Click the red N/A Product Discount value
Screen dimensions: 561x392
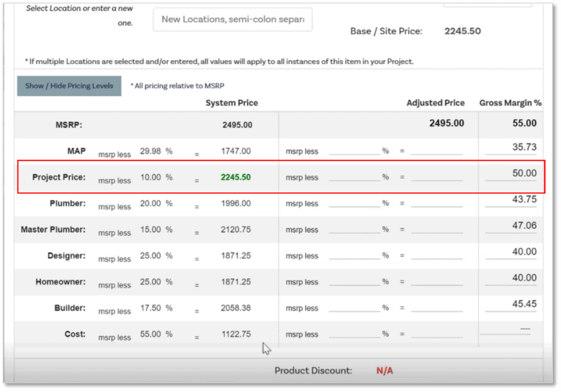tap(385, 371)
